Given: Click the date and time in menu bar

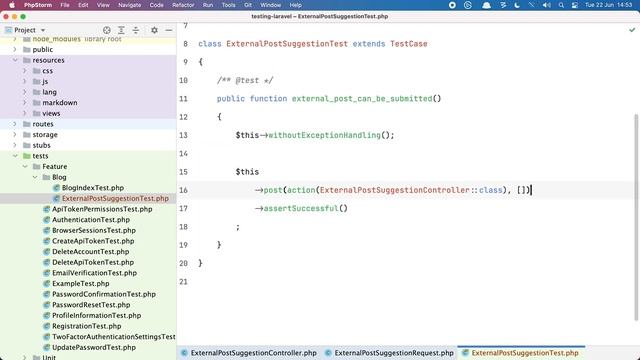Looking at the screenshot, I should 609,5.
